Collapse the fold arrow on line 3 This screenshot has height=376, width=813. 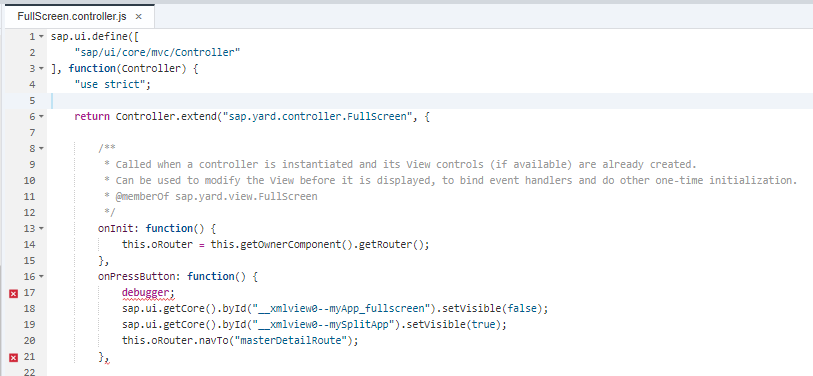pos(41,68)
